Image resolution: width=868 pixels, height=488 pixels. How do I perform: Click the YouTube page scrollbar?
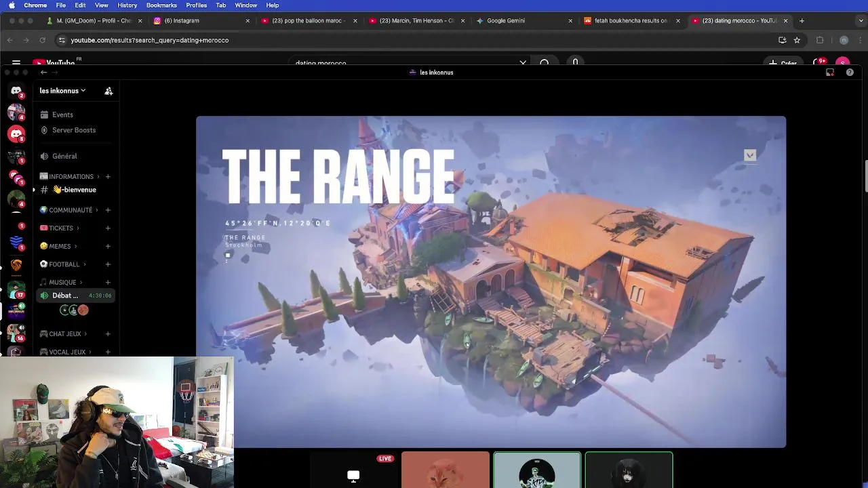pyautogui.click(x=865, y=176)
